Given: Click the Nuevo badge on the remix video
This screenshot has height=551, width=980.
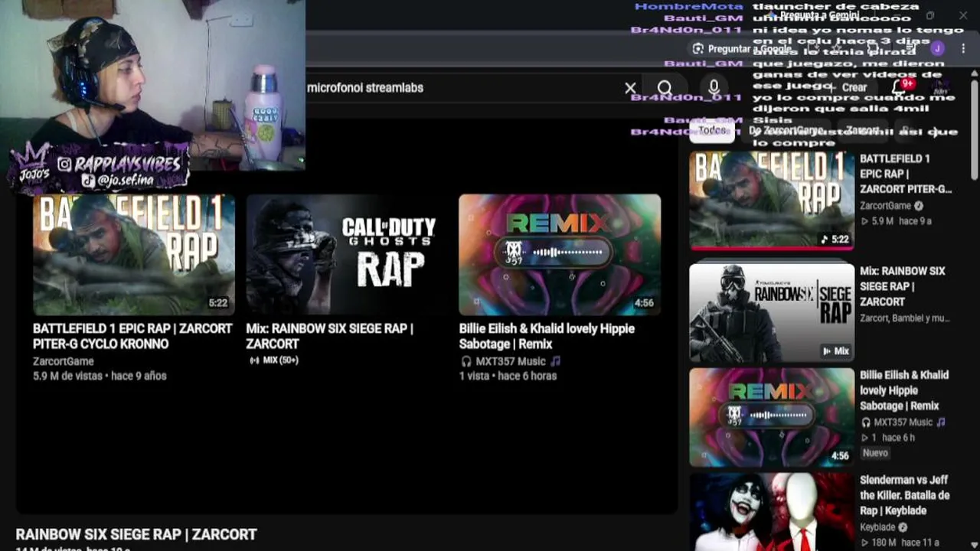Looking at the screenshot, I should [x=876, y=453].
